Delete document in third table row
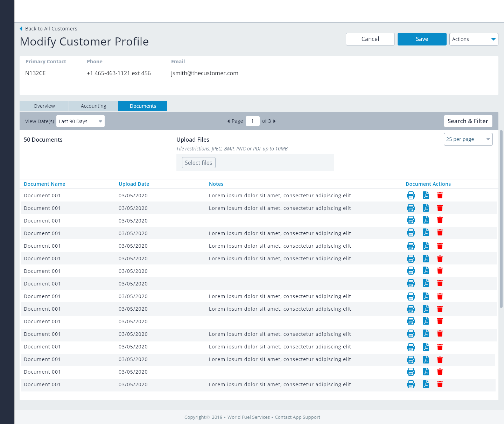Screen dimensions: 504x424 pos(440,220)
